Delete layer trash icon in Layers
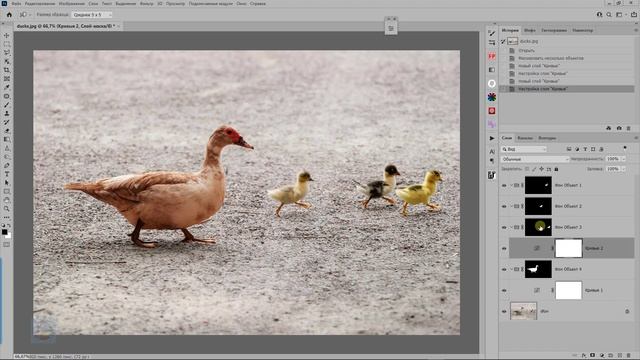640x360 pixels. click(629, 356)
